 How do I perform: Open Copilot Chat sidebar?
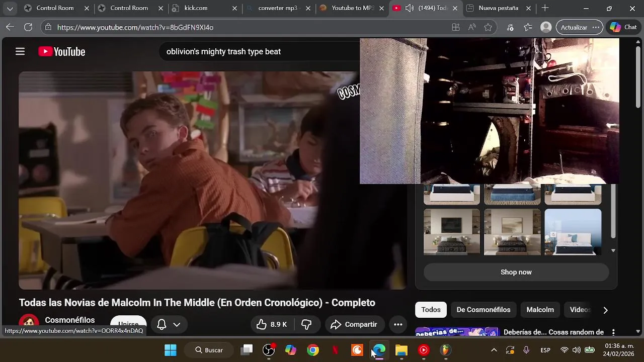(x=623, y=27)
